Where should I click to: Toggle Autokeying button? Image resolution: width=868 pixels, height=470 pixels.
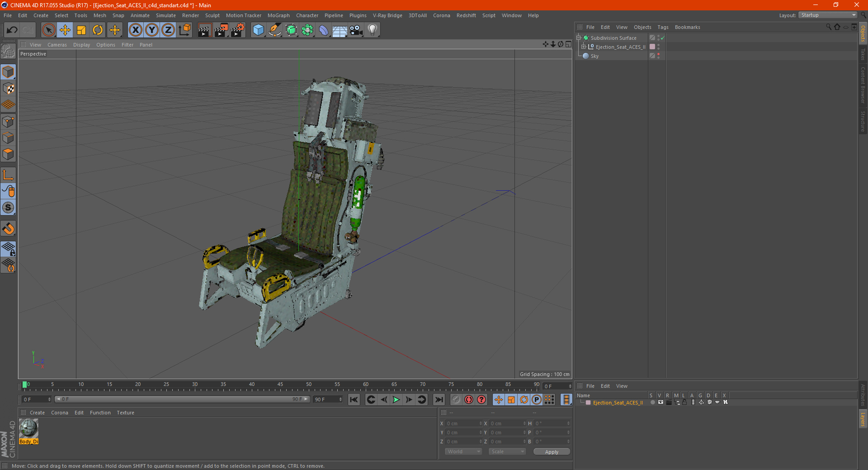pos(469,399)
